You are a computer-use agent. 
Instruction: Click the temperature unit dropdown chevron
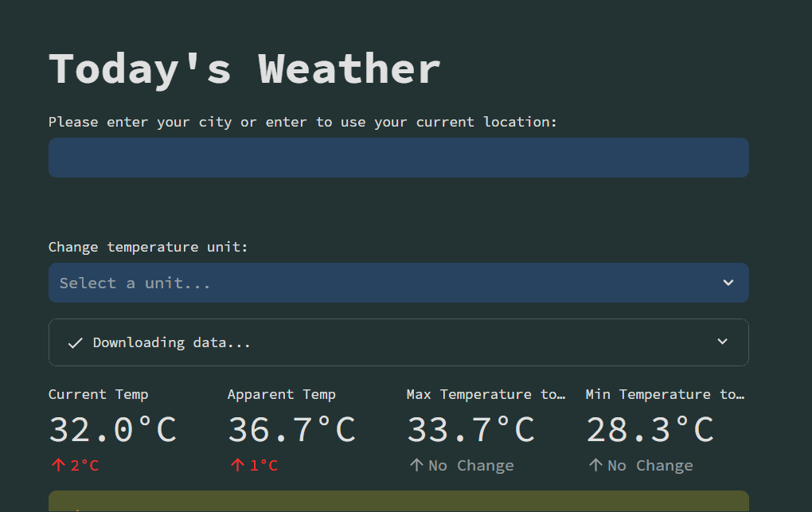click(728, 283)
